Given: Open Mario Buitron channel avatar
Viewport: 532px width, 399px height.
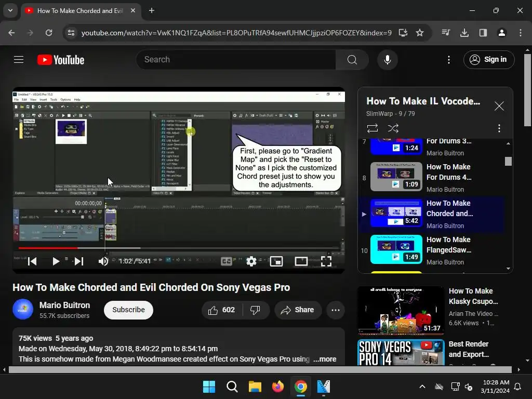Looking at the screenshot, I should pos(23,310).
